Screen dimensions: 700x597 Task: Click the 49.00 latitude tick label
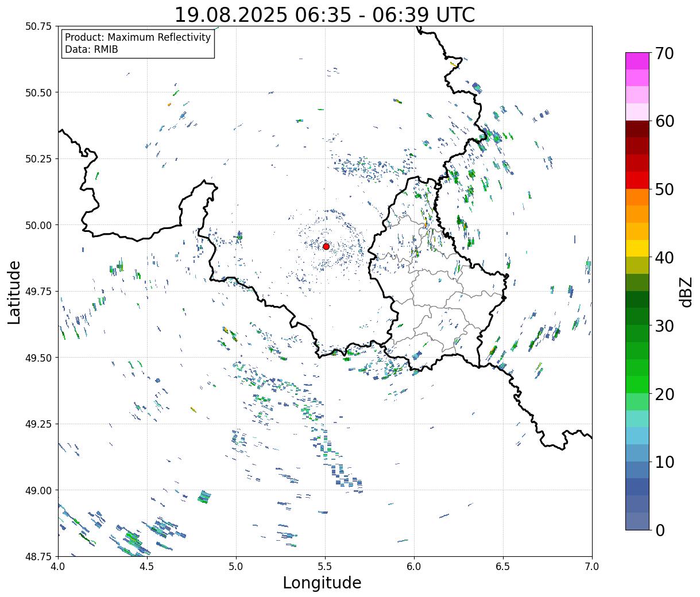[x=38, y=490]
